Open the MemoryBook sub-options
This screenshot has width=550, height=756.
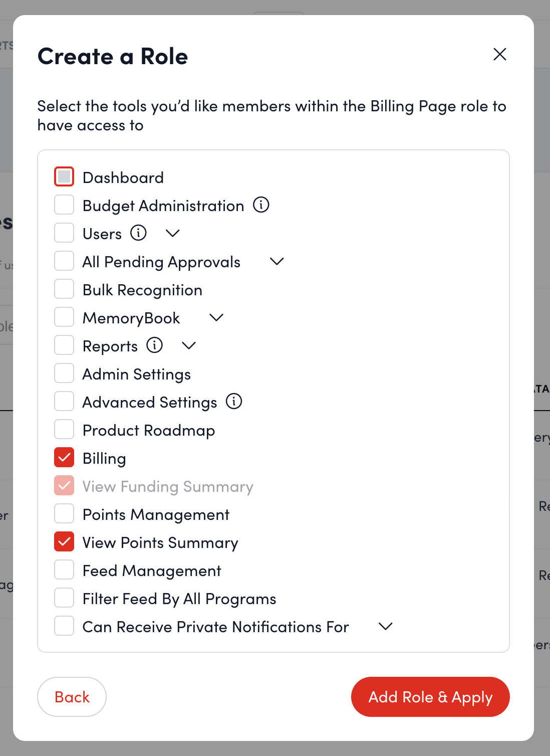click(216, 317)
